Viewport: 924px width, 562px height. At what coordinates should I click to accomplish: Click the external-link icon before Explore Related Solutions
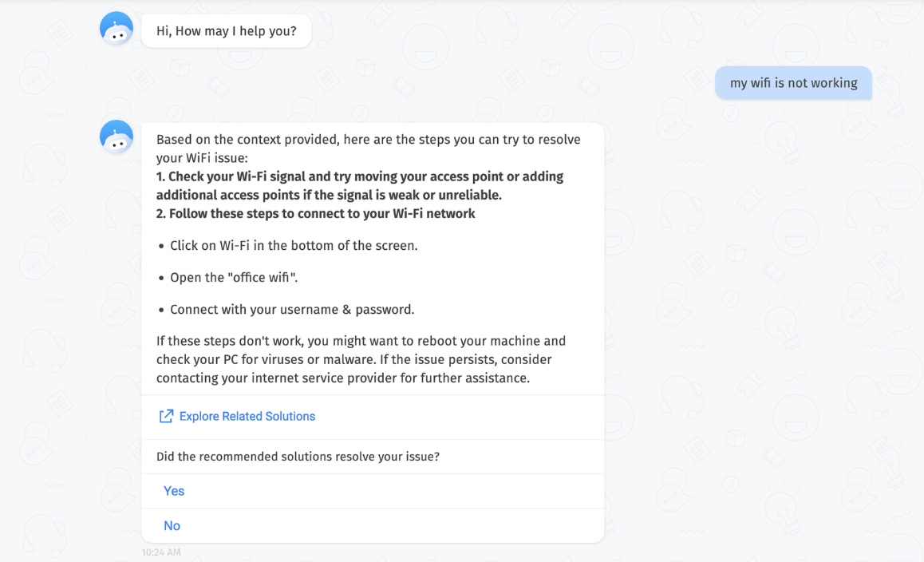pyautogui.click(x=166, y=416)
